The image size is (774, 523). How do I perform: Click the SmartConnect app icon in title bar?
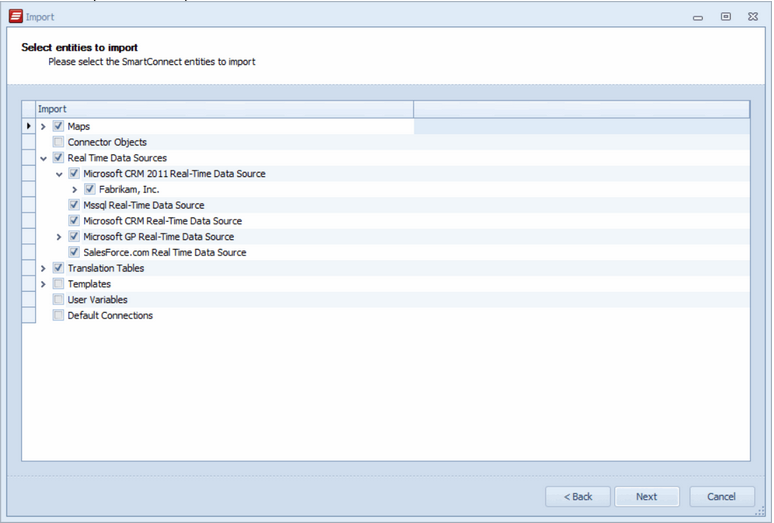click(16, 16)
